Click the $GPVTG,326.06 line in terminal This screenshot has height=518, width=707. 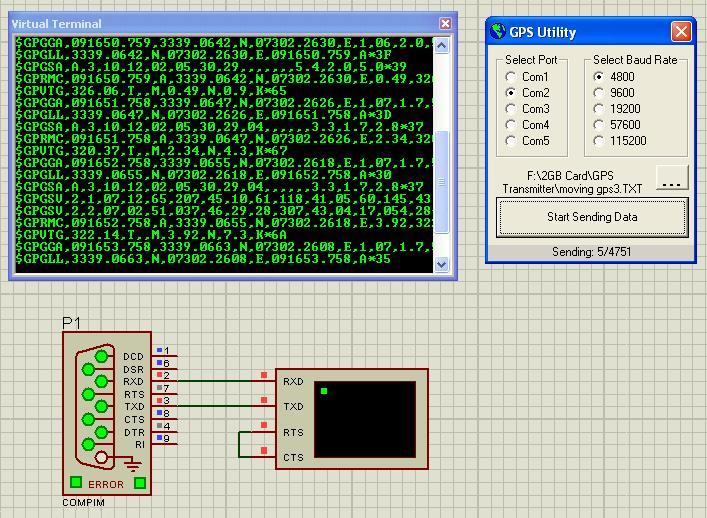pos(151,91)
